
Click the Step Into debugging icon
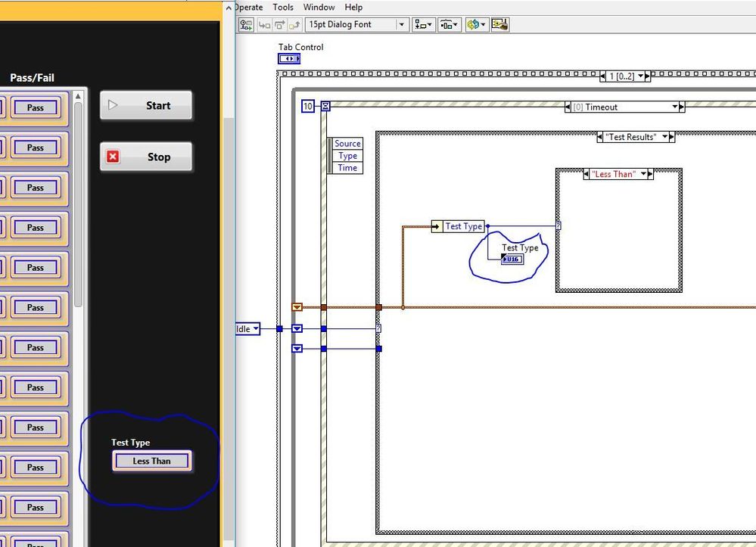(x=264, y=24)
